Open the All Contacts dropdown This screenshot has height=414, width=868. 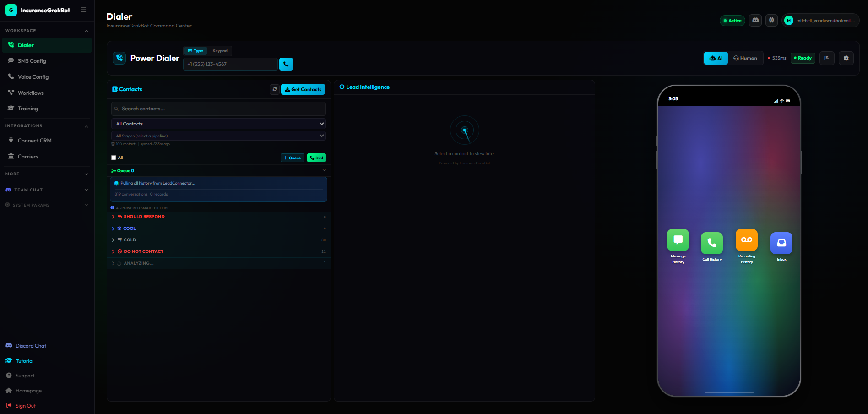(218, 124)
